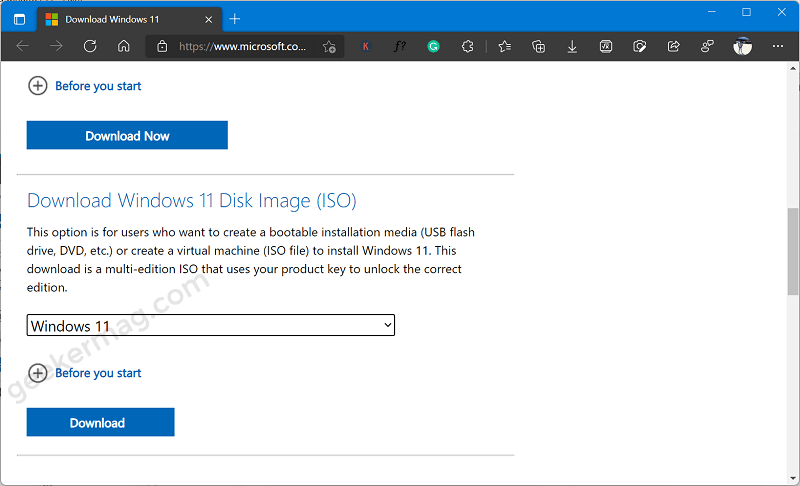Viewport: 800px width, 486px height.
Task: Open the red K extension icon
Action: 365,46
